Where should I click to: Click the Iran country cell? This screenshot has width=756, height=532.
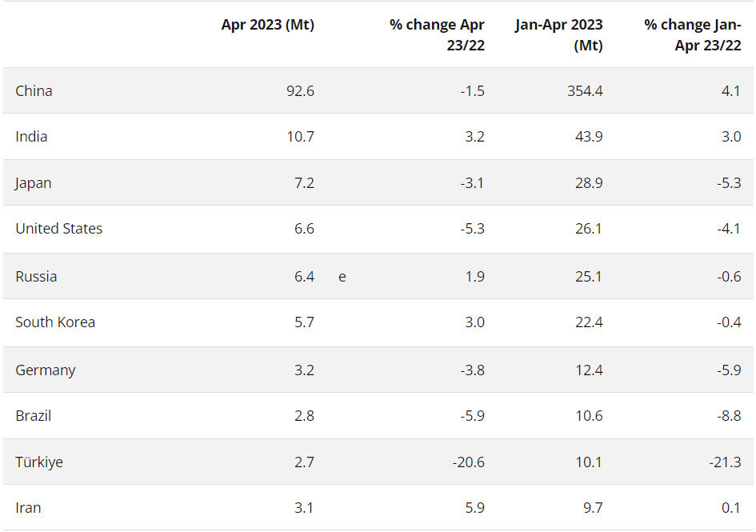coord(28,508)
